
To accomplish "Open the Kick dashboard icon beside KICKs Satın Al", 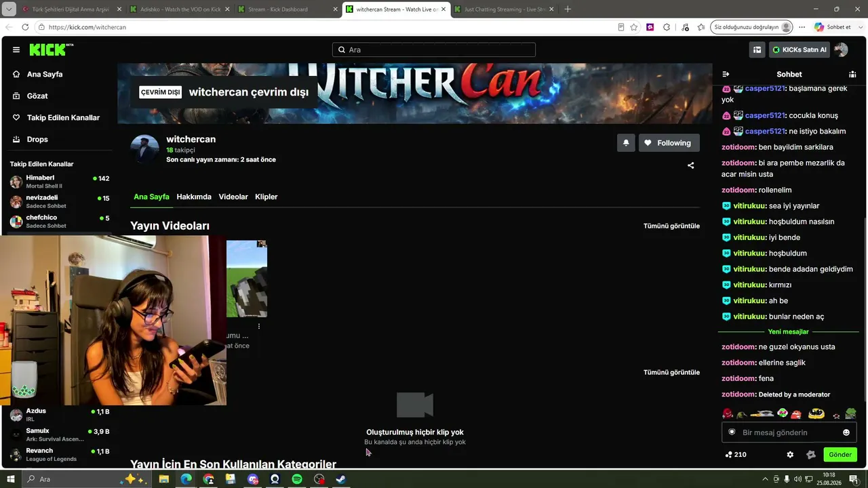I will click(x=757, y=49).
